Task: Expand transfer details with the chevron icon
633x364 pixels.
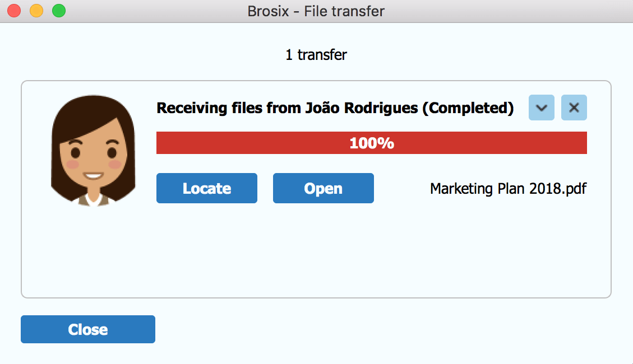Action: (x=542, y=108)
